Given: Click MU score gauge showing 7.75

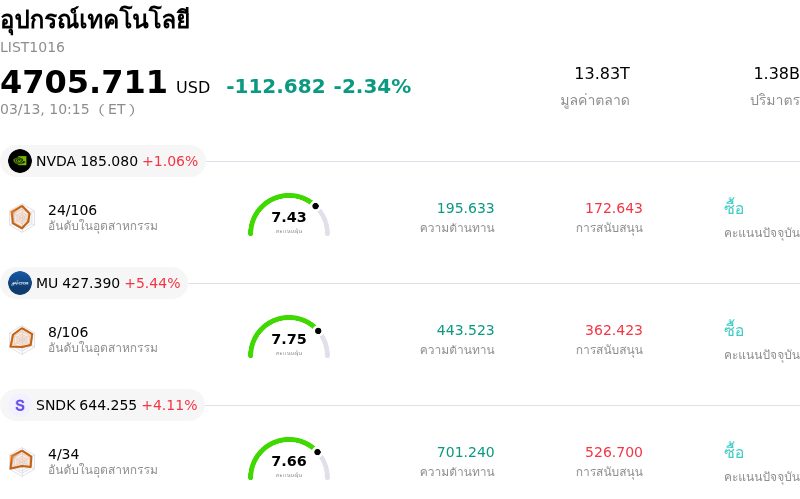Looking at the screenshot, I should 289,339.
